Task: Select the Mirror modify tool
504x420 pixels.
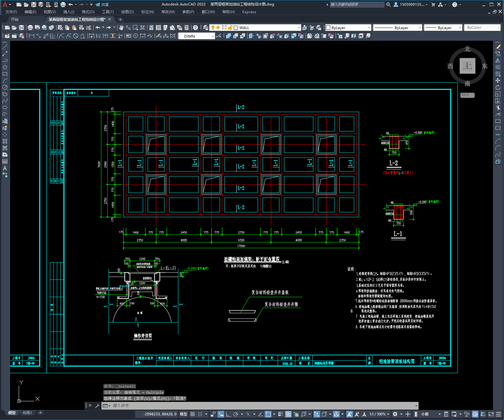Action: coord(498,61)
